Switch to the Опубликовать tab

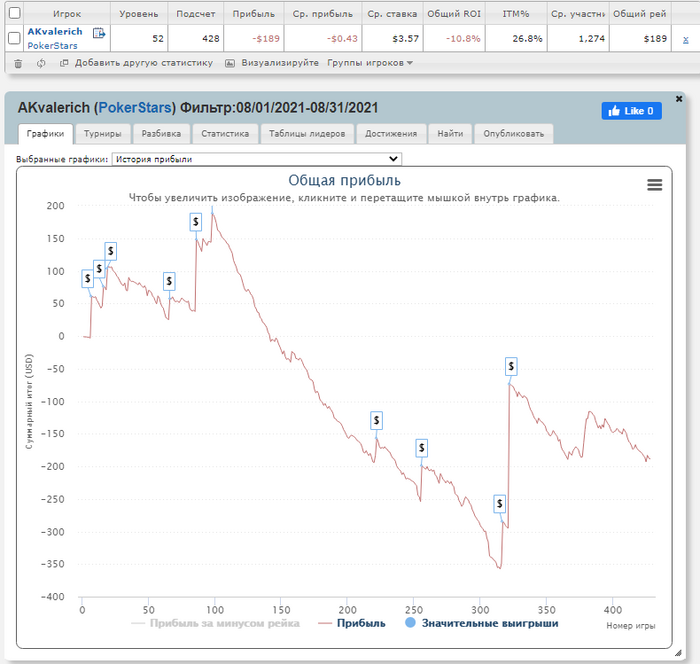(513, 134)
